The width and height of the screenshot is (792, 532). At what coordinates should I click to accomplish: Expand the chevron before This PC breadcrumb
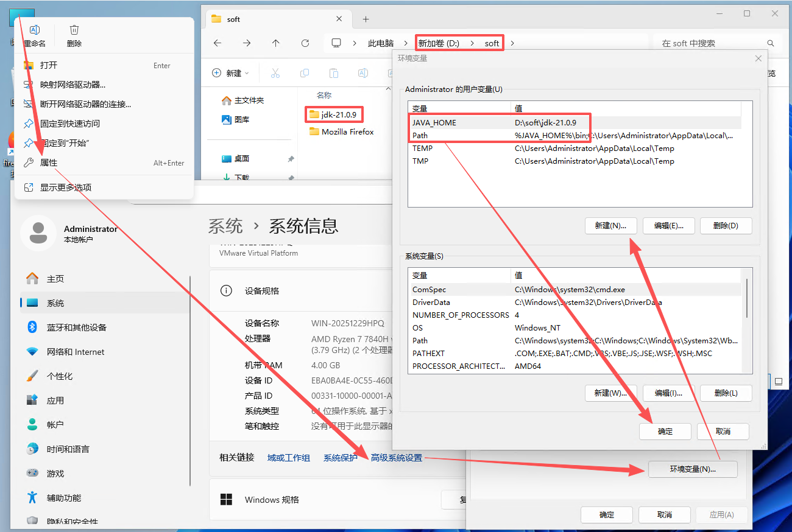[x=355, y=43]
